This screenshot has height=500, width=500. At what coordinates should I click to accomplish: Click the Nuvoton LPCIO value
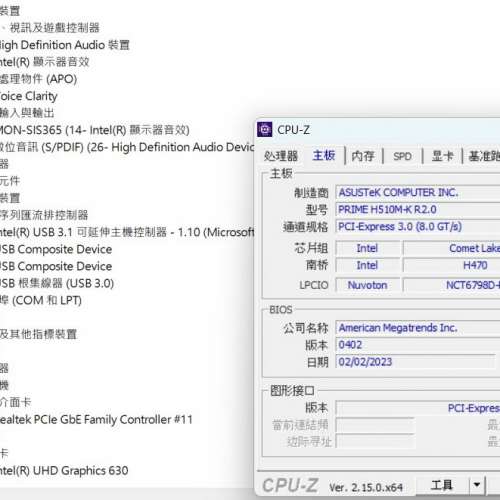coord(367,285)
